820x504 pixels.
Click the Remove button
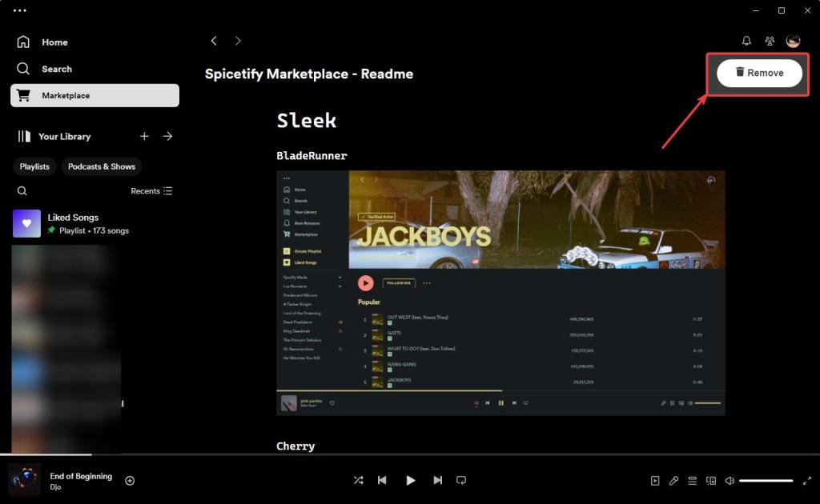[759, 73]
